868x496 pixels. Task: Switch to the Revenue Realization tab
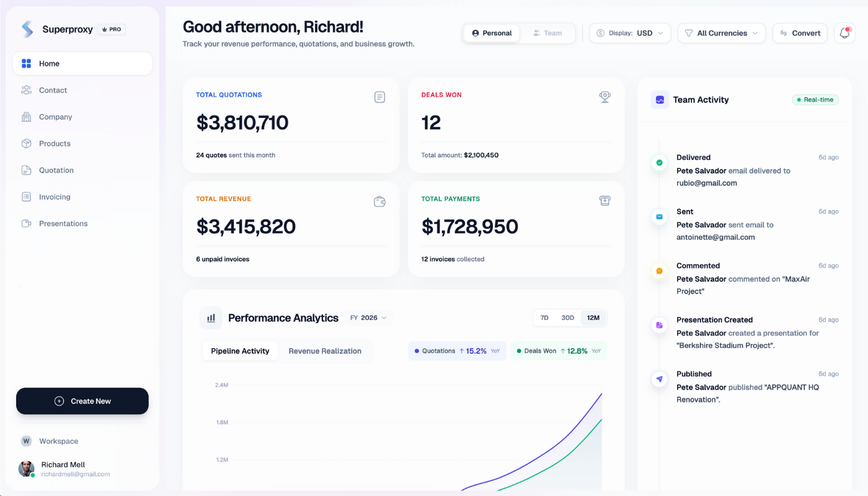coord(325,351)
